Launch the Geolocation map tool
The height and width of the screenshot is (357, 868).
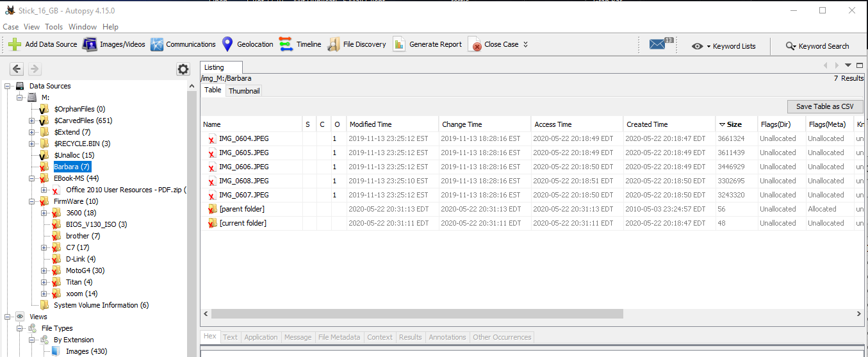click(x=247, y=44)
